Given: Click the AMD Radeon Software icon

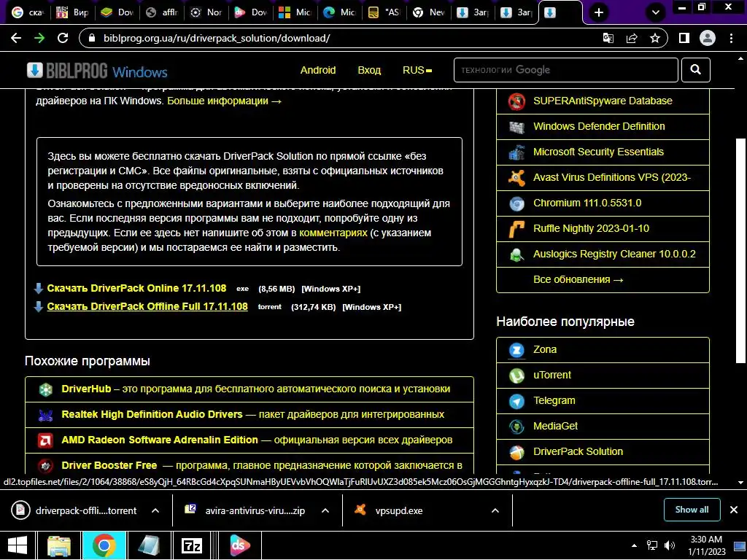Looking at the screenshot, I should 46,440.
